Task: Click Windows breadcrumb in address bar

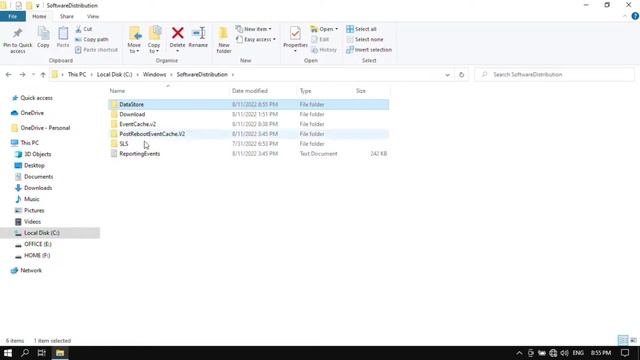Action: (x=154, y=75)
